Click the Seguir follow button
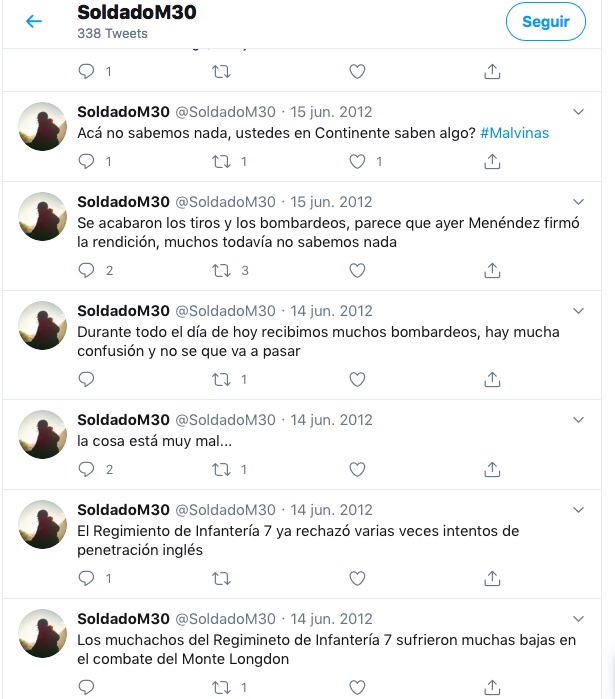 click(545, 21)
